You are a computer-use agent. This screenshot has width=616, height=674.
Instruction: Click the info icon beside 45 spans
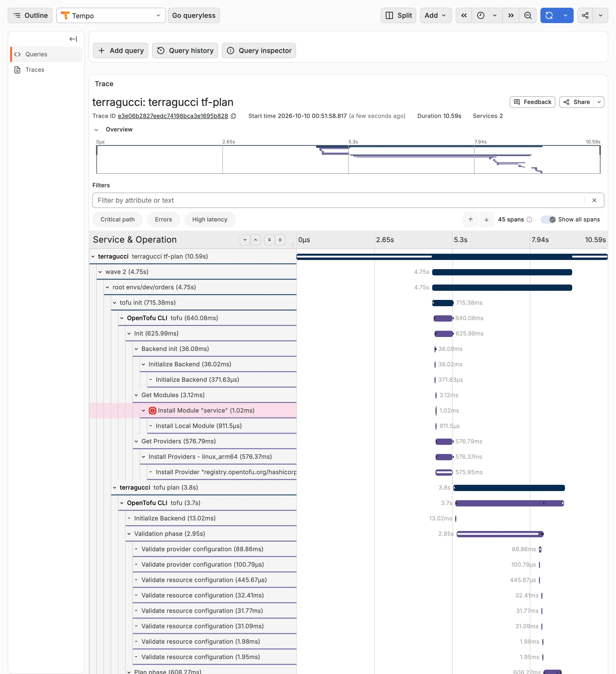(529, 220)
